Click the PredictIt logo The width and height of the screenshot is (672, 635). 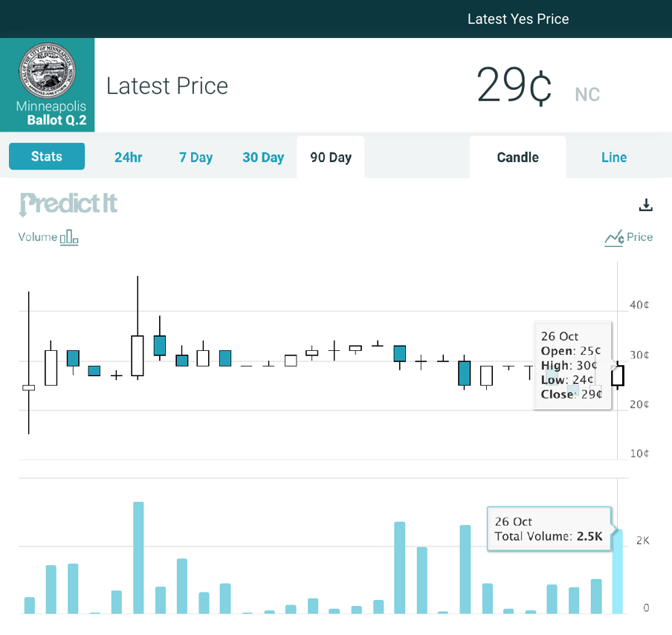(x=68, y=204)
